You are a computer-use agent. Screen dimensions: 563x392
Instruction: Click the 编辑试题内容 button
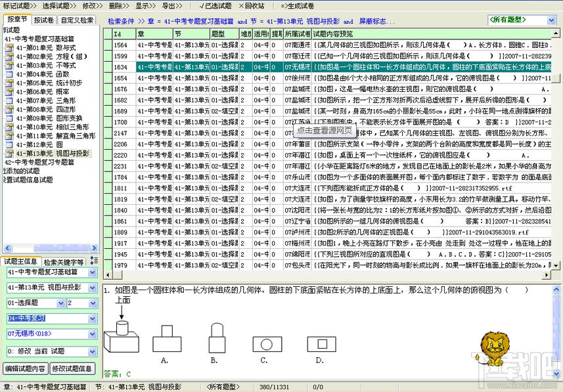(x=25, y=368)
